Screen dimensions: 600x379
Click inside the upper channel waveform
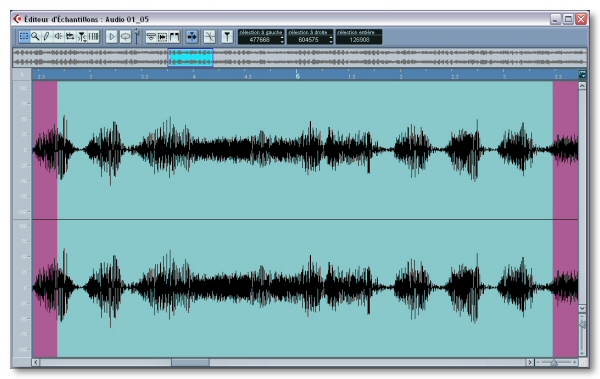(305, 150)
